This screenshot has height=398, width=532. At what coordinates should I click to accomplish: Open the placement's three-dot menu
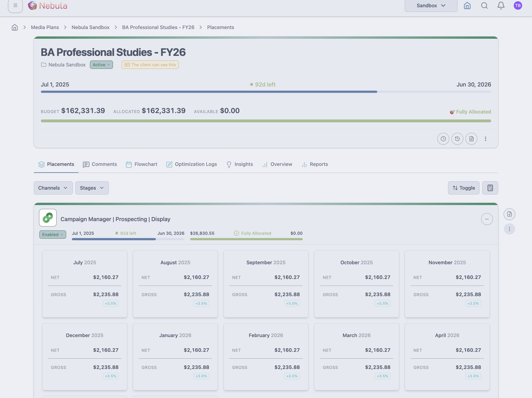click(x=509, y=229)
